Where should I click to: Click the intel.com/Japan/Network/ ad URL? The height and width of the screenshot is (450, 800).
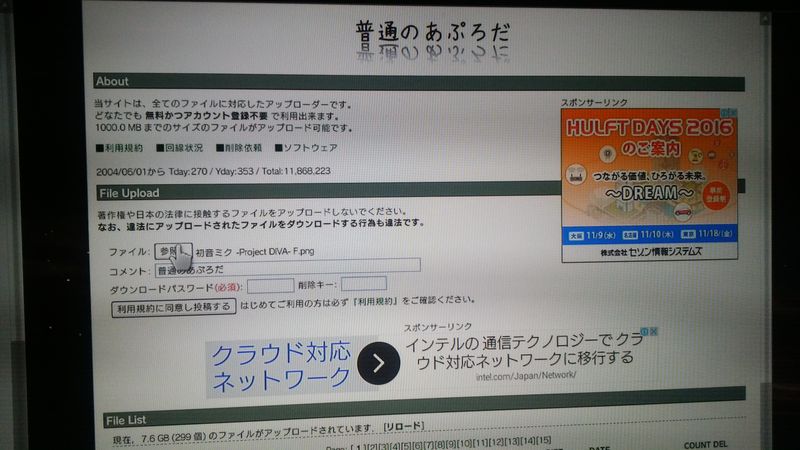pos(526,376)
